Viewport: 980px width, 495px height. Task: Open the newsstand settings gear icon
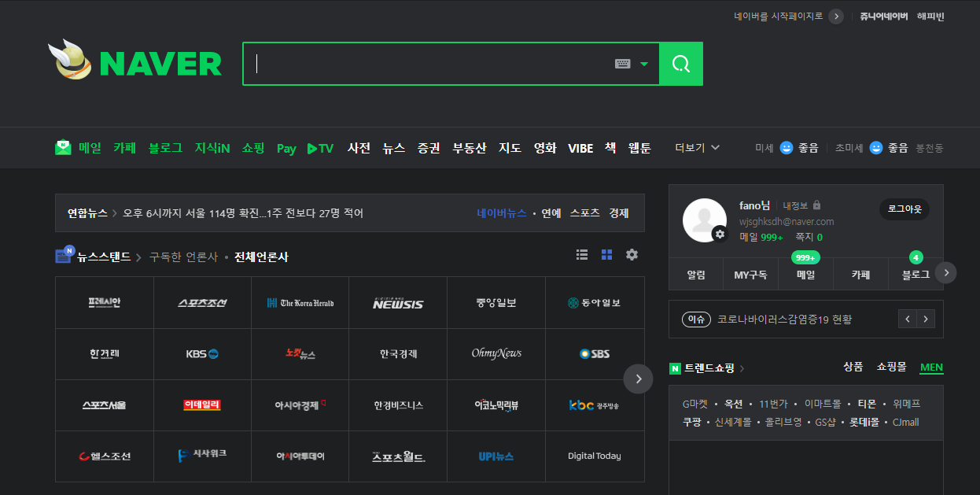click(632, 255)
